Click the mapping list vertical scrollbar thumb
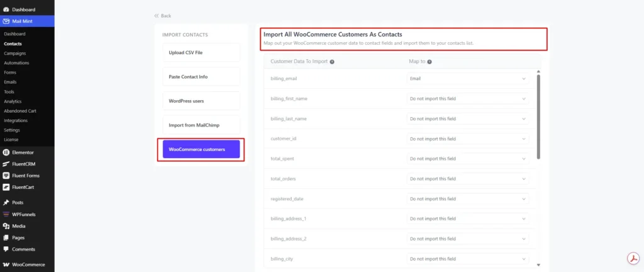Screen dimensions: 644x272 538,116
